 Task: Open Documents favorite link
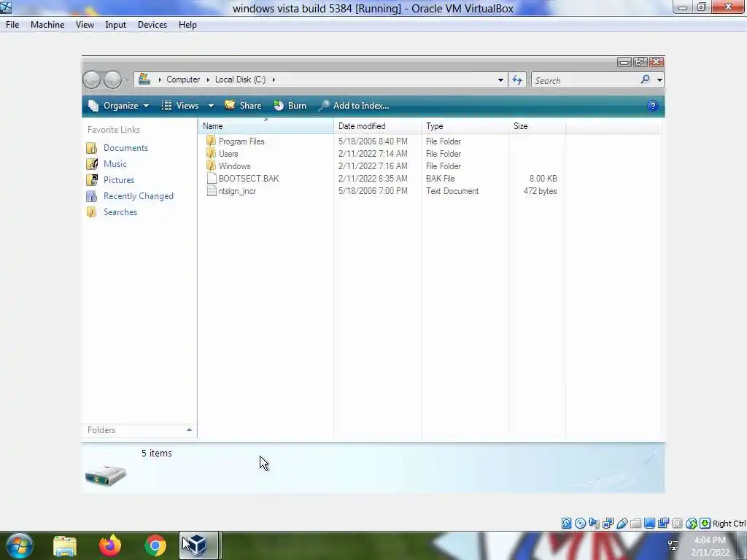125,147
